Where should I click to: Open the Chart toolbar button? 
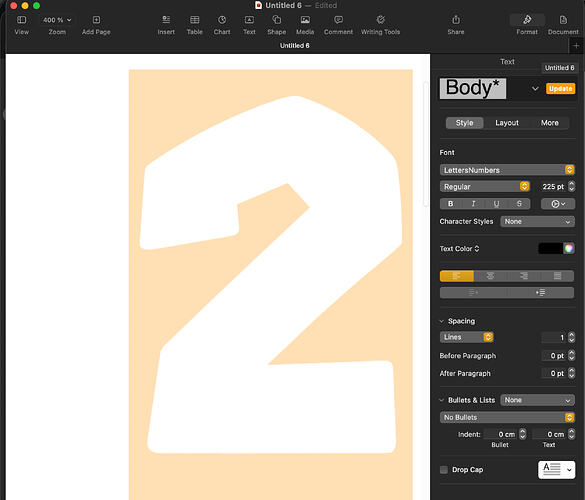tap(222, 25)
